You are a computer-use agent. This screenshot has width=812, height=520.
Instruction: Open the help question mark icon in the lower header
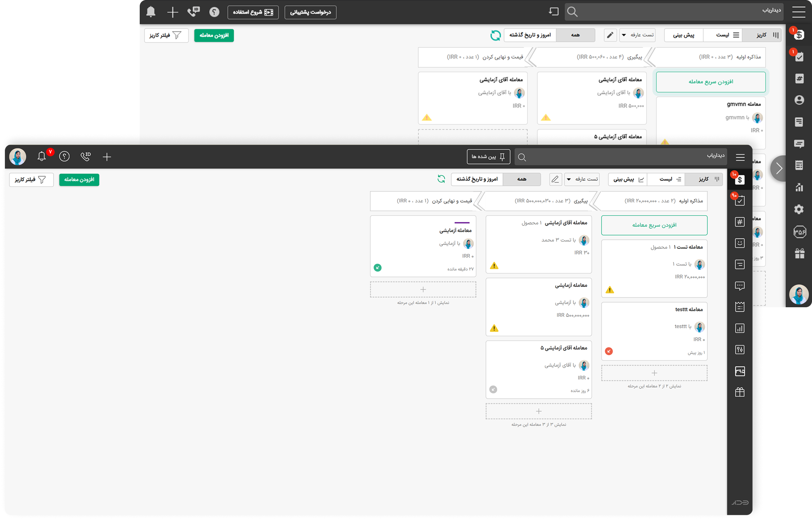64,156
